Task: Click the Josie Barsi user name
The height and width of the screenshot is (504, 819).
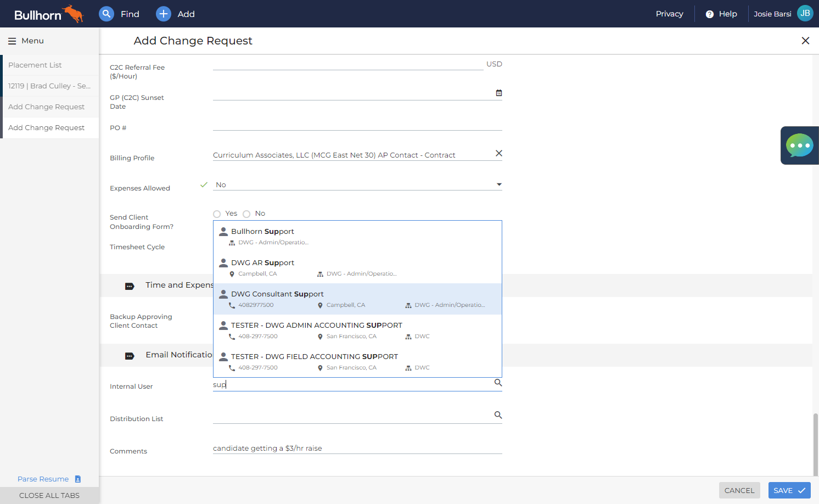Action: click(x=772, y=14)
